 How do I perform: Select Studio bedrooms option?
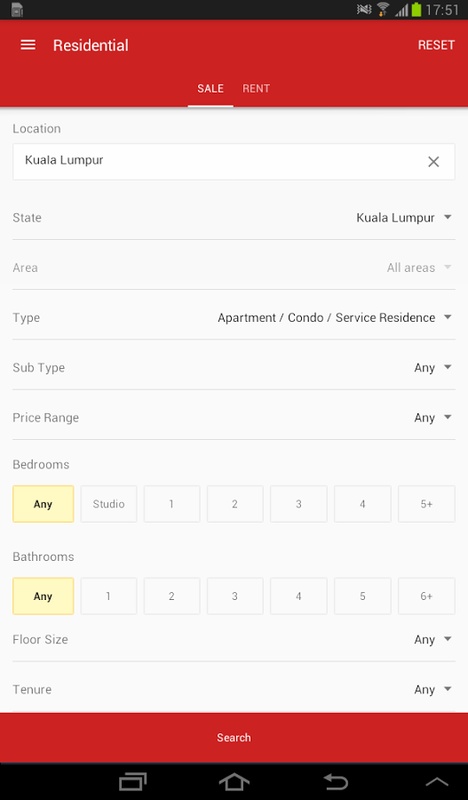[109, 504]
